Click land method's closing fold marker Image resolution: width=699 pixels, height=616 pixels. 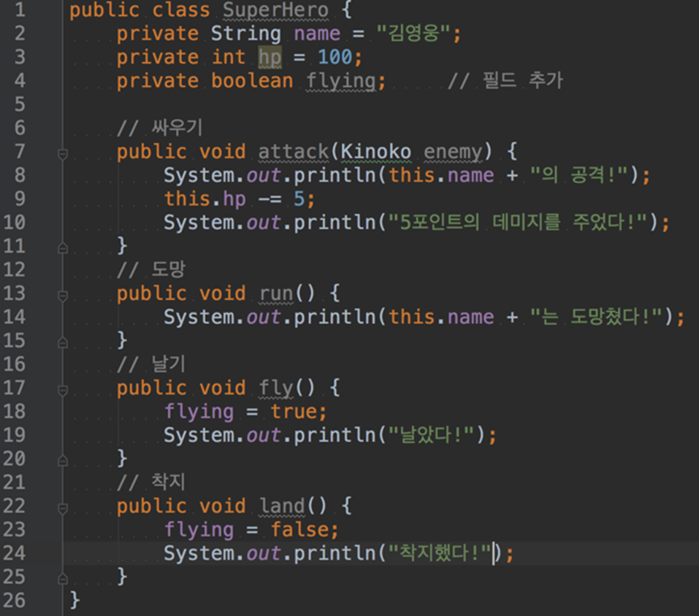63,579
